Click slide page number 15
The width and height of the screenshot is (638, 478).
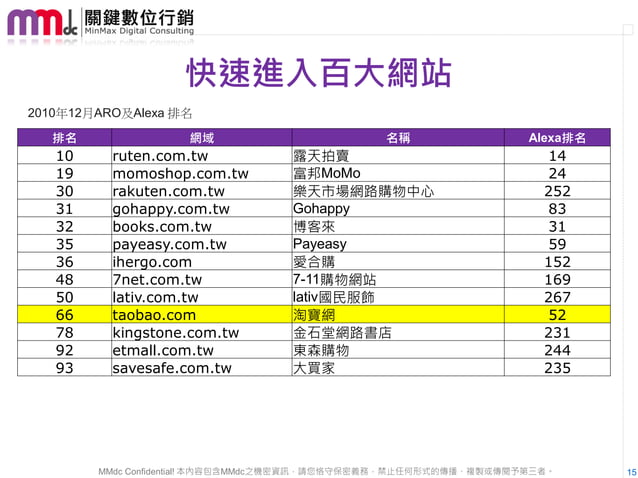coord(631,472)
